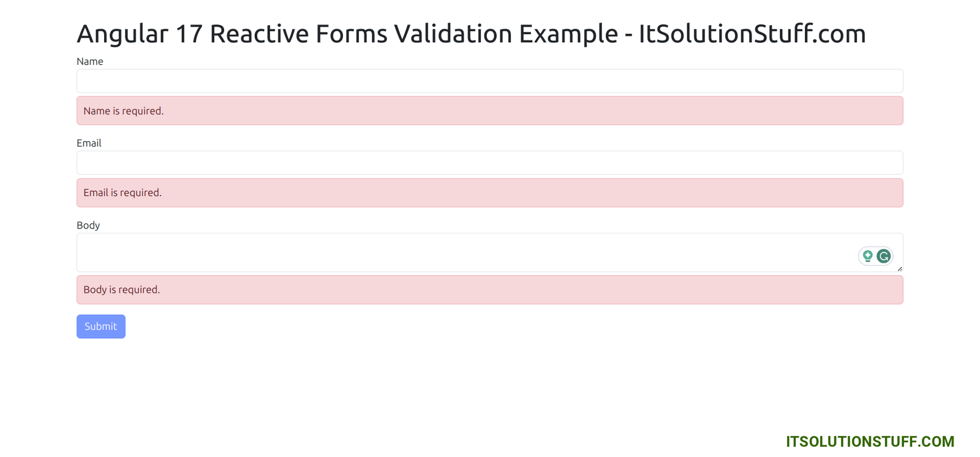The width and height of the screenshot is (980, 457).
Task: Click the Email field label
Action: (x=89, y=143)
